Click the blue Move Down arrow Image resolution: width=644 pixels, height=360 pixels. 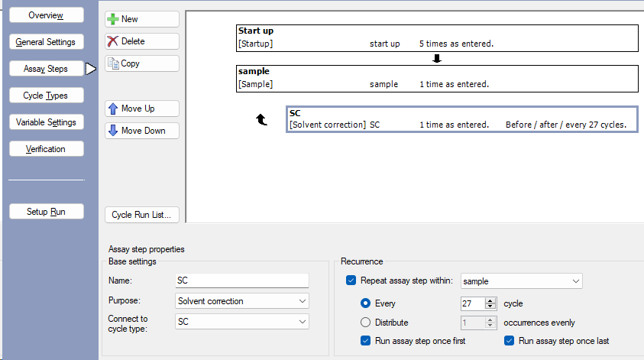tap(113, 131)
